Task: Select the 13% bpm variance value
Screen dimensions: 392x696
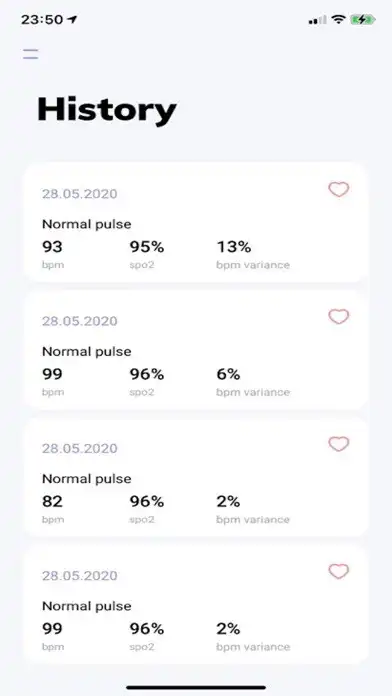Action: click(x=234, y=247)
